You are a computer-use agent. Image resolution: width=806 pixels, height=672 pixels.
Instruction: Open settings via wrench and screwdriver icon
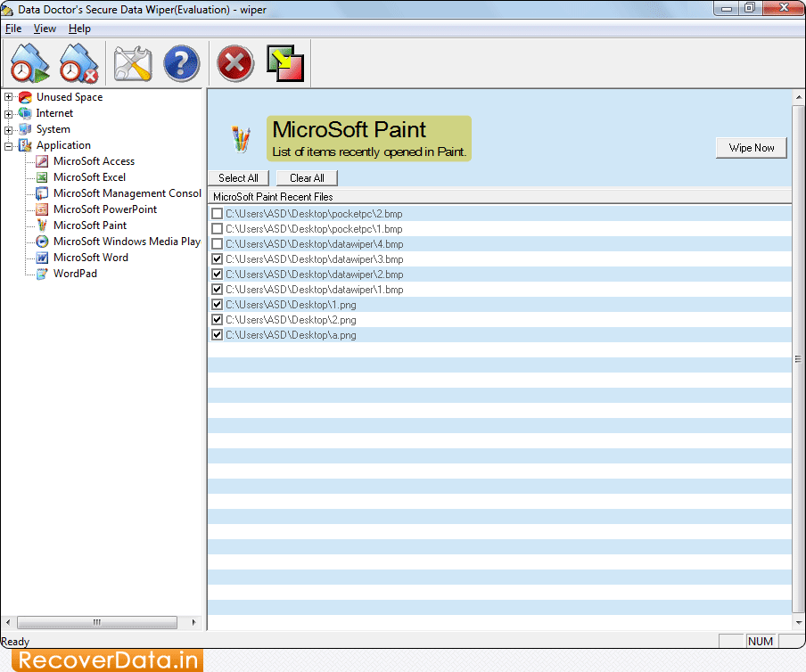(132, 63)
